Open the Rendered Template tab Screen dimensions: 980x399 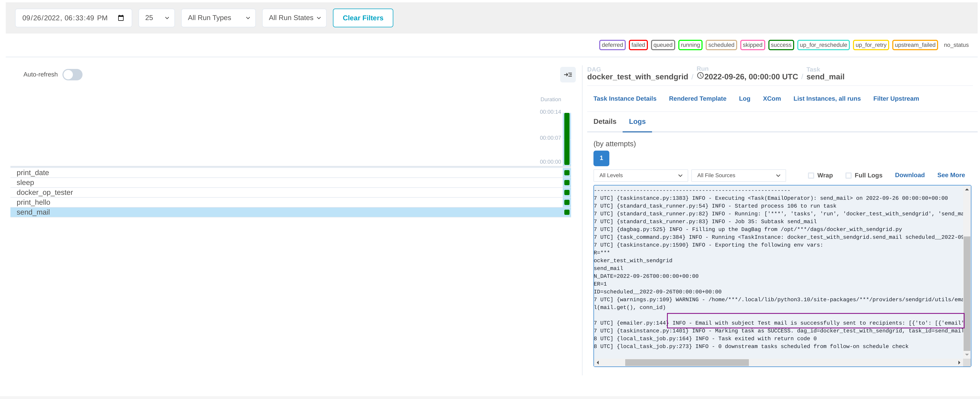[697, 98]
